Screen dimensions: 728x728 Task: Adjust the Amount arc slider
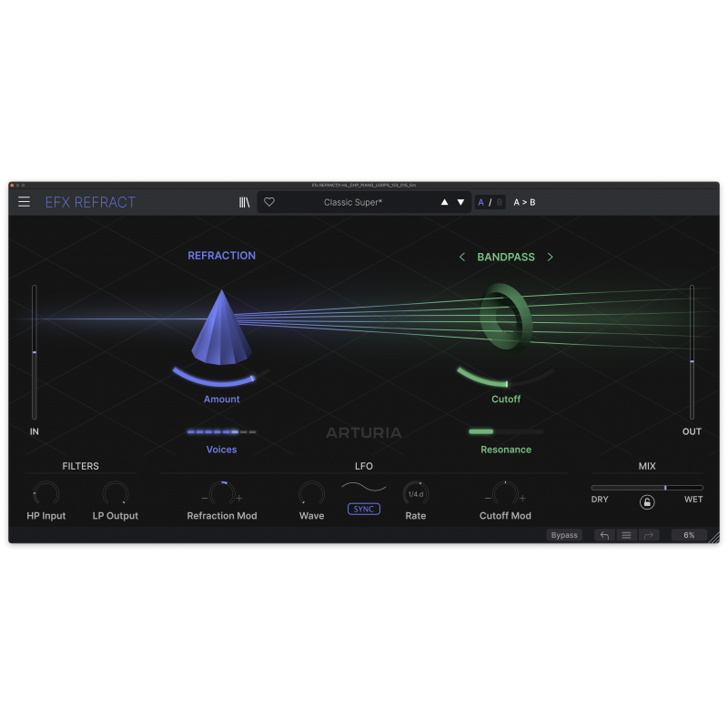coord(221,377)
